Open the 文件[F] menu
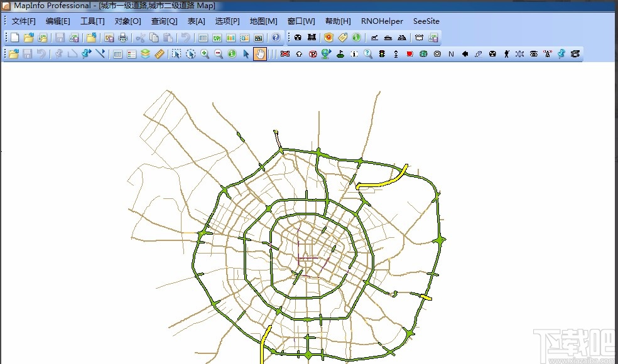Image resolution: width=618 pixels, height=364 pixels. (24, 21)
